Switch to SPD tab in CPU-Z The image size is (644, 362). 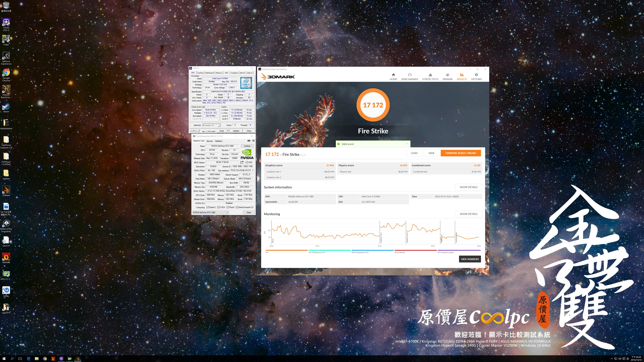227,73
